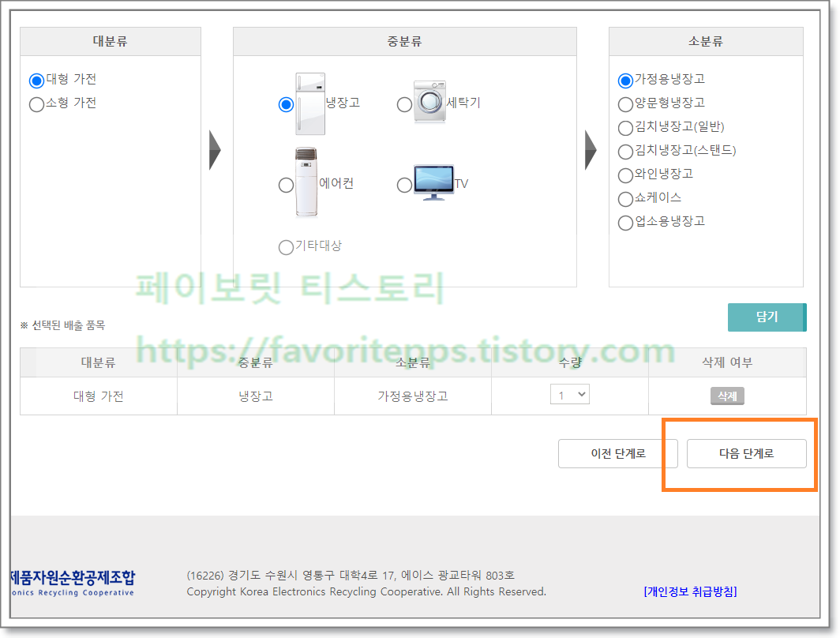Screen dimensions: 840x638
Task: Choose the 냉장고 radio option
Action: click(286, 104)
